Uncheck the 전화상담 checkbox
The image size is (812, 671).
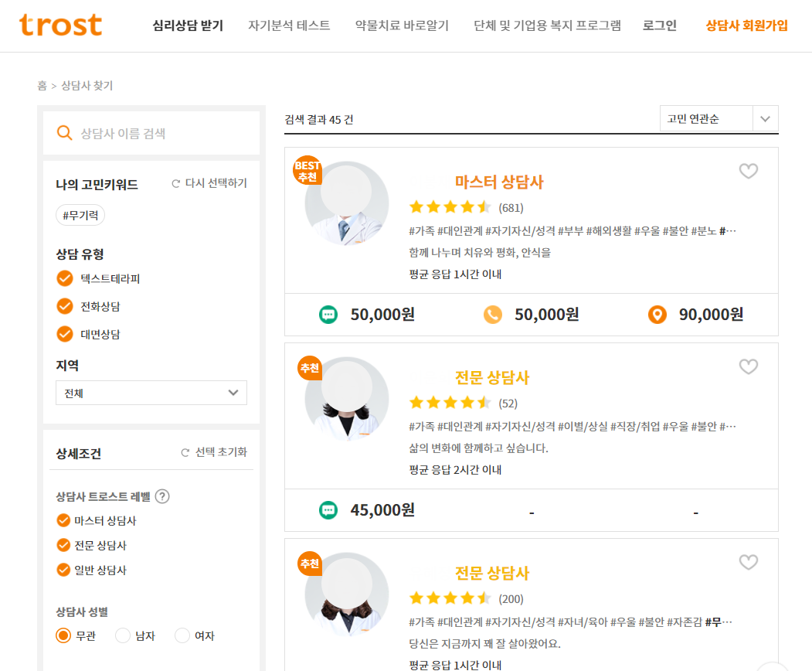coord(65,306)
